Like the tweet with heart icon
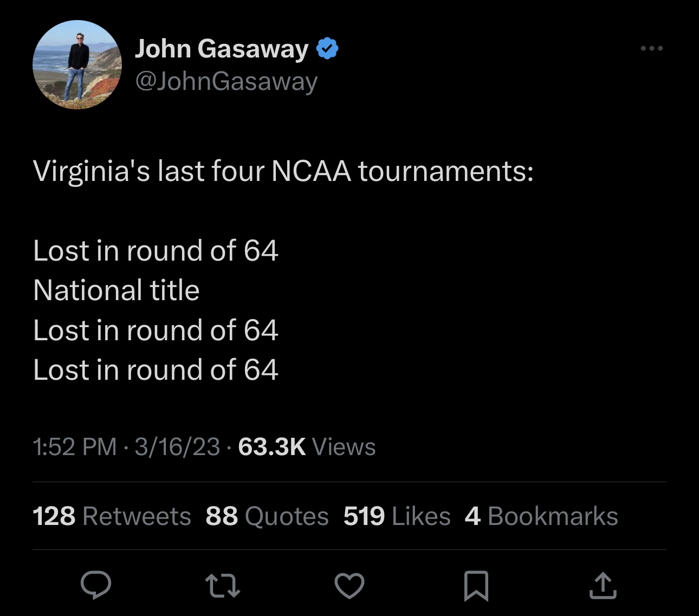 (349, 586)
